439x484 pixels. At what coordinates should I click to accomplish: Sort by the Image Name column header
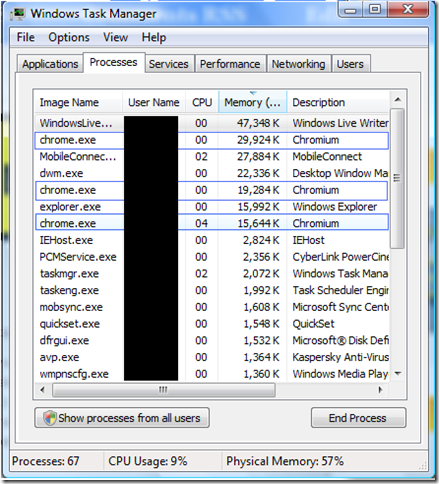(78, 102)
